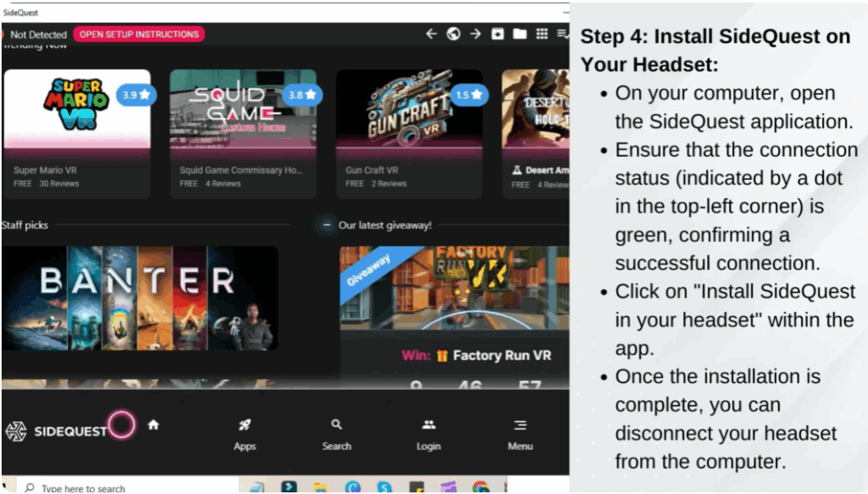Expand the Menu hamburger
The image size is (868, 494).
point(520,434)
